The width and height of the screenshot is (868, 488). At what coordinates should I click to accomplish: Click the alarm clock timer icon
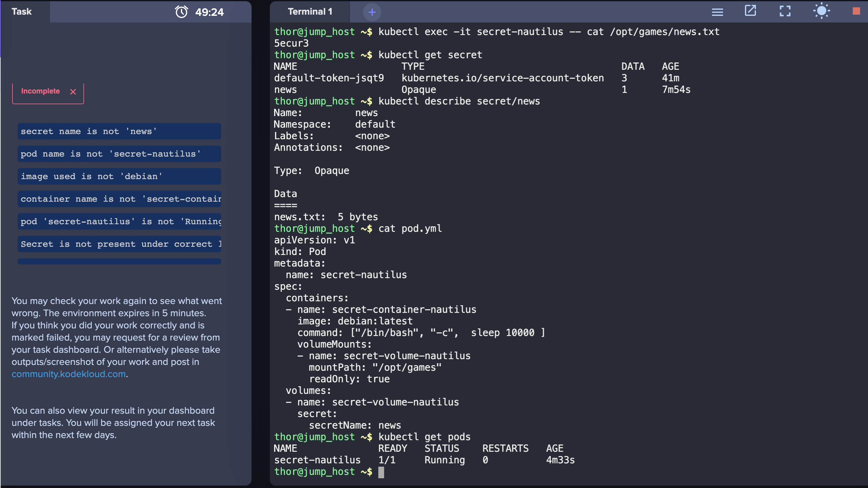coord(181,12)
